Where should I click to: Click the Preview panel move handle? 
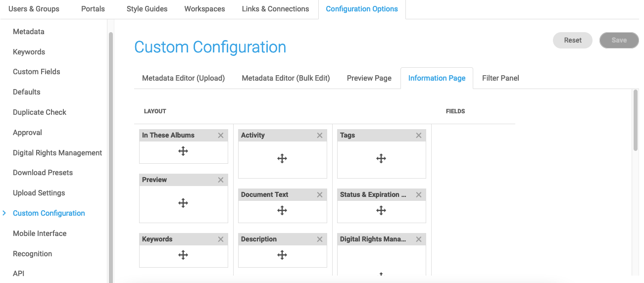pyautogui.click(x=183, y=203)
